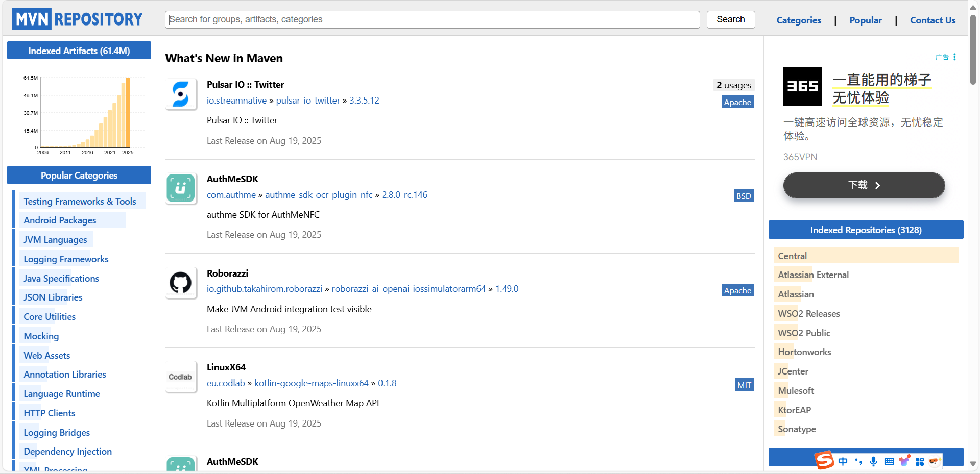
Task: Click the artifacts growth bar chart
Action: pyautogui.click(x=84, y=114)
